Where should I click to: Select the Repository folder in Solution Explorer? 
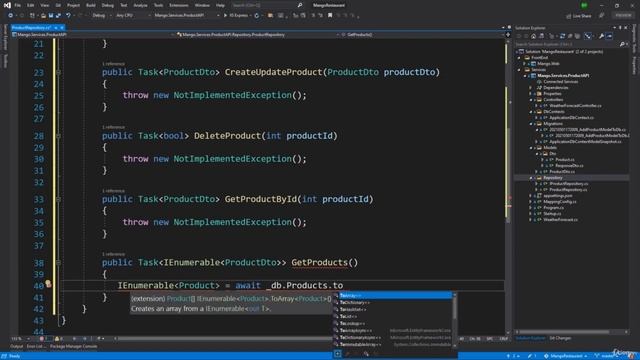[x=552, y=178]
